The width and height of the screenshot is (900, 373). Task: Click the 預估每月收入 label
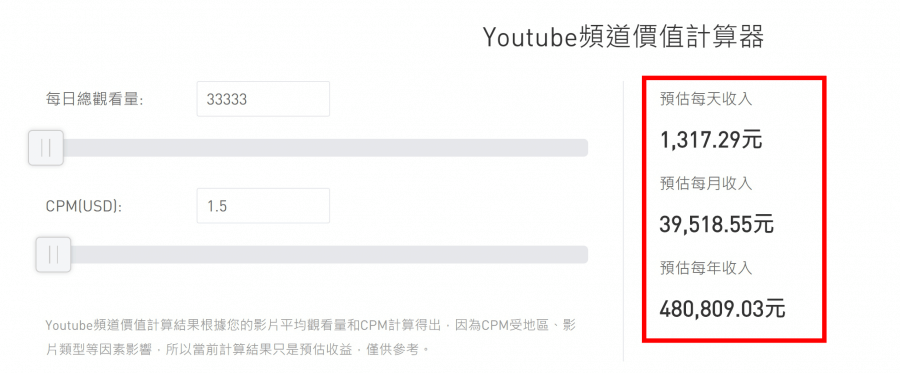pos(706,184)
